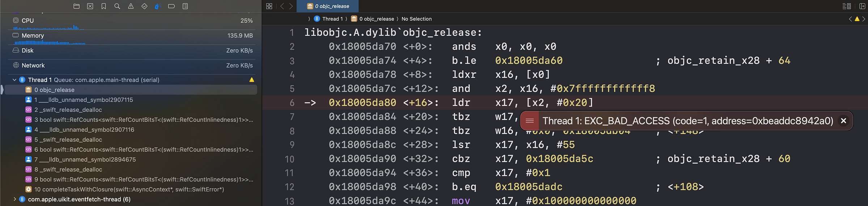Viewport: 868px width, 206px height.
Task: Add editor split on right
Action: point(862,6)
